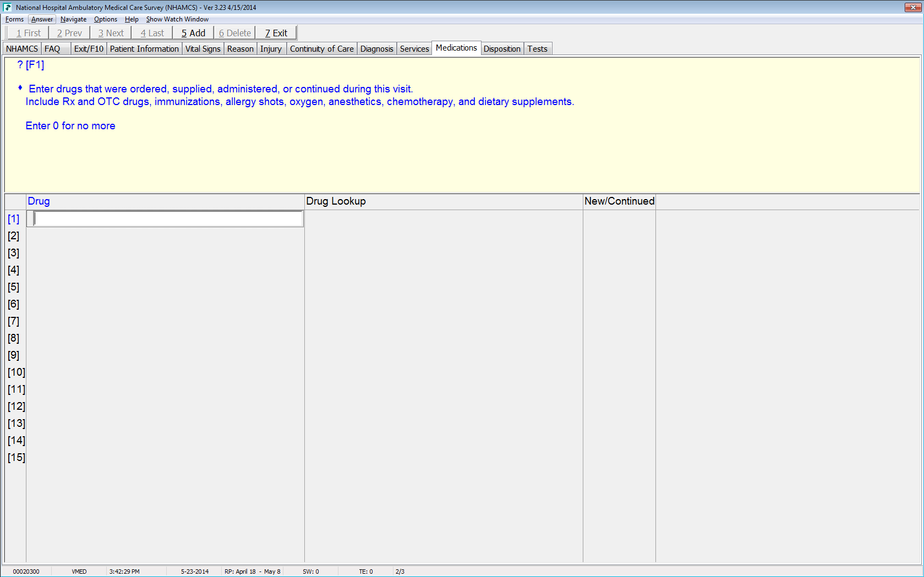
Task: Click the New/Continued column header
Action: tap(619, 201)
